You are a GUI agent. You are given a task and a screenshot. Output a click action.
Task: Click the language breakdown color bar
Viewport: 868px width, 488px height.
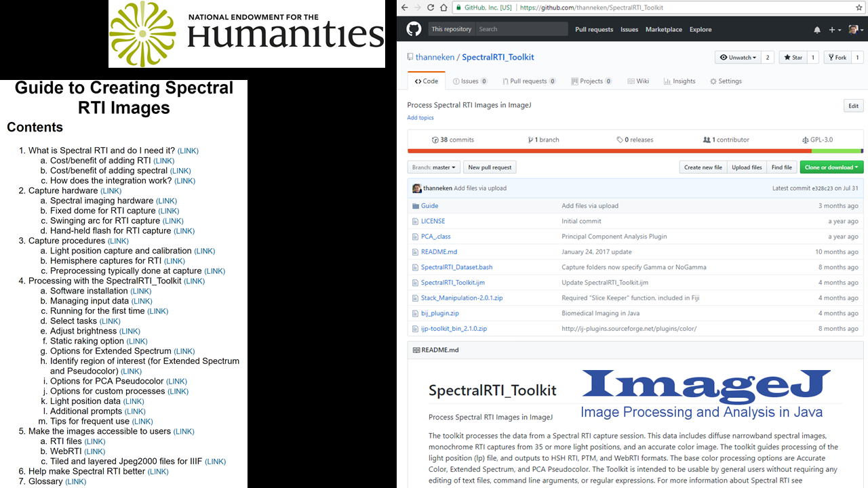[x=635, y=151]
